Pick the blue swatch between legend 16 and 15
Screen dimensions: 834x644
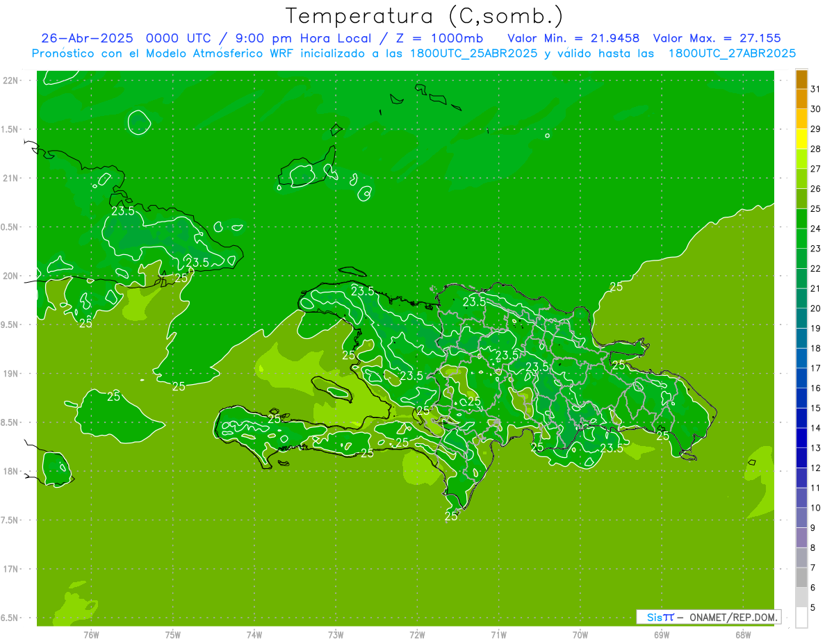[801, 398]
